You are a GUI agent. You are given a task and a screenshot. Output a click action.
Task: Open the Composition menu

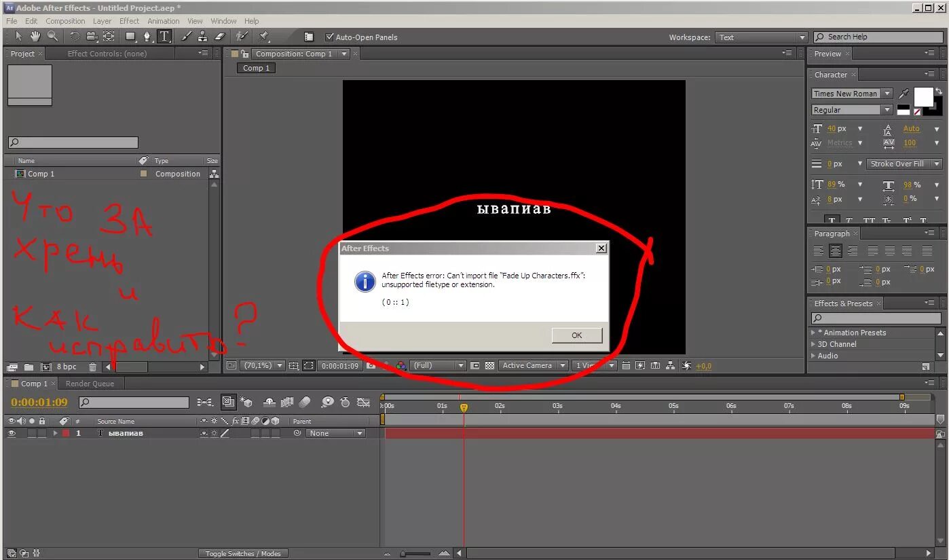[x=65, y=21]
